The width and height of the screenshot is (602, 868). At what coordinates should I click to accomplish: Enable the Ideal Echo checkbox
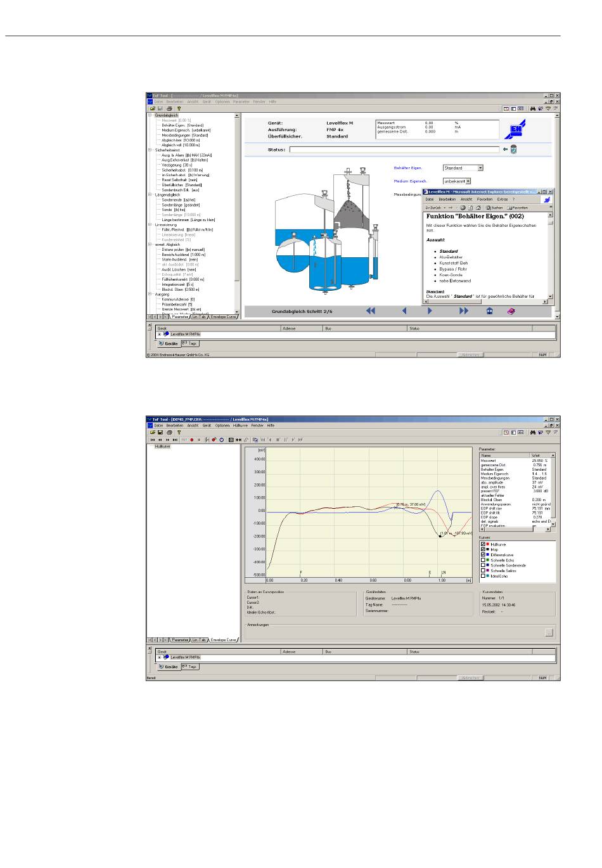tap(484, 576)
